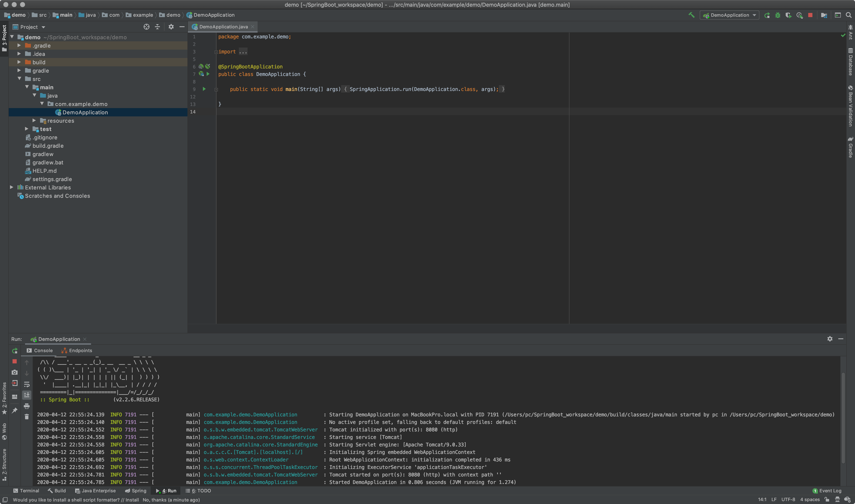
Task: Click the run gutter arrow on line 9
Action: (204, 89)
